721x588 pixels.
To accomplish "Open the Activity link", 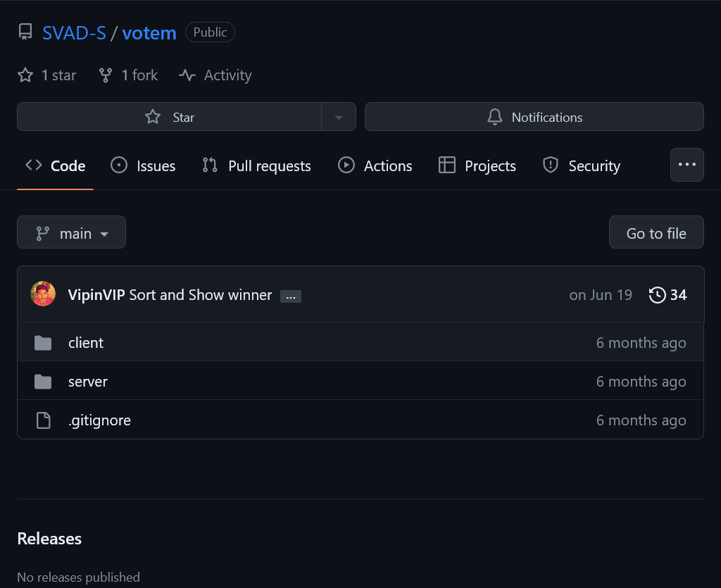I will click(x=227, y=75).
